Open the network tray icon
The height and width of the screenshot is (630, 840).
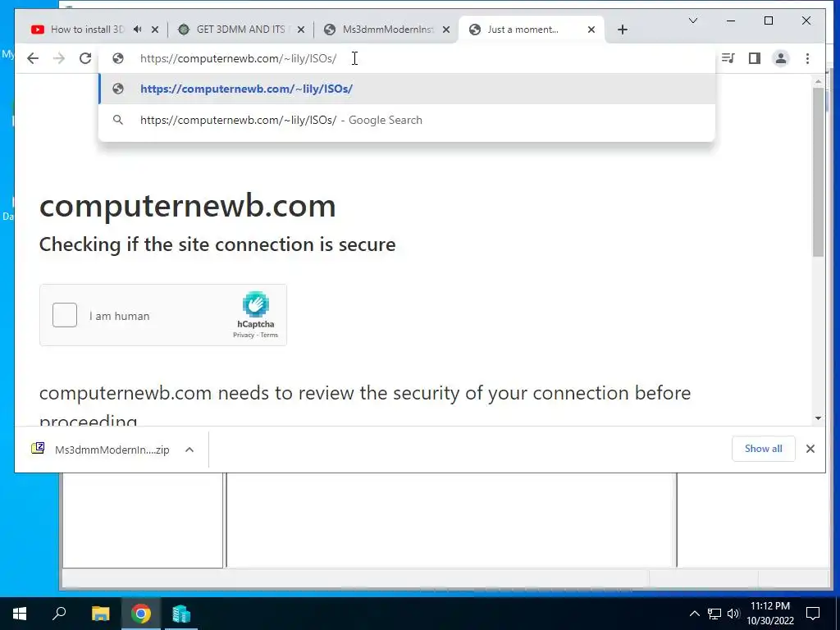pos(714,614)
